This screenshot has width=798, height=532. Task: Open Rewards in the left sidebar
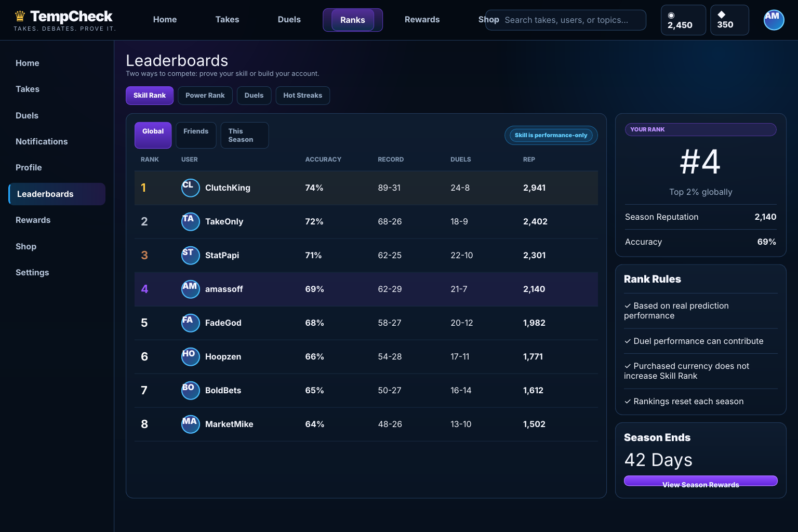click(x=57, y=220)
